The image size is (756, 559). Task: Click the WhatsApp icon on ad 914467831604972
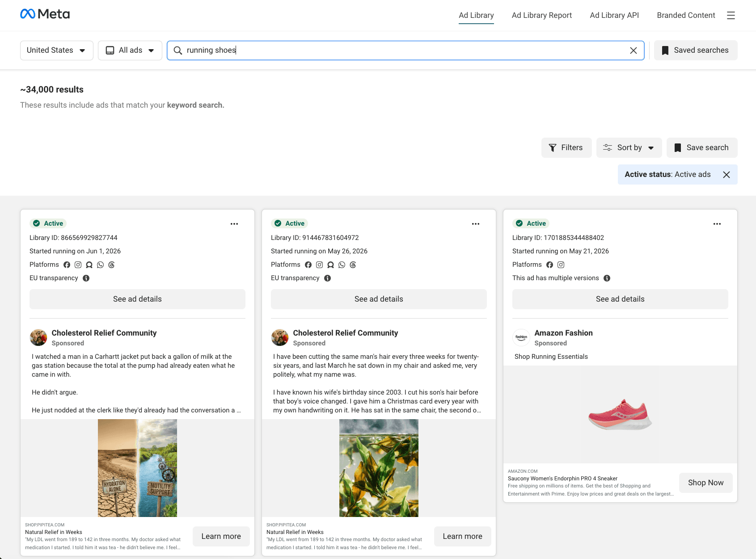[x=342, y=265]
